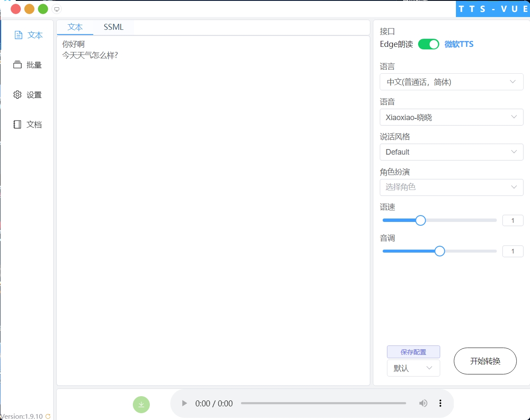
Task: Toggle the Edge朗读 interface switch
Action: point(429,44)
